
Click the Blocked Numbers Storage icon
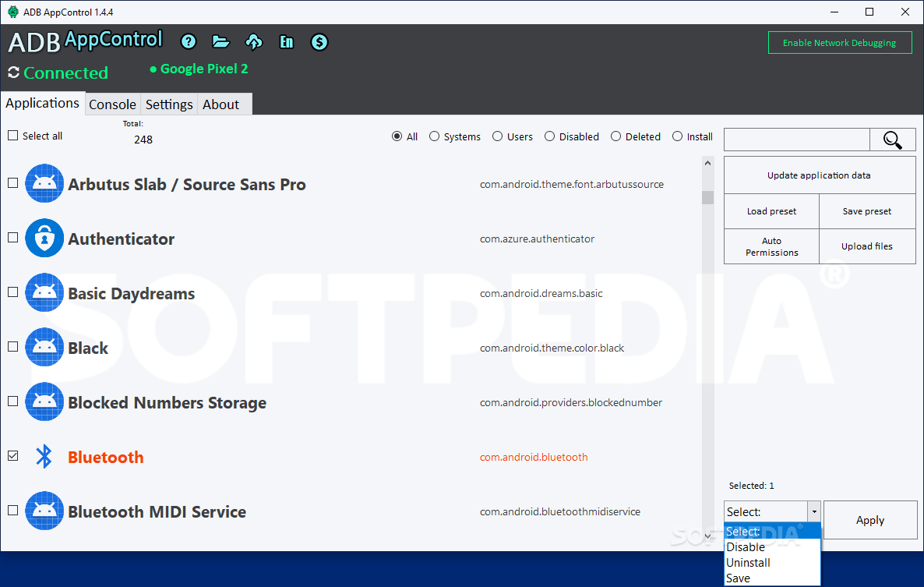[x=44, y=401]
